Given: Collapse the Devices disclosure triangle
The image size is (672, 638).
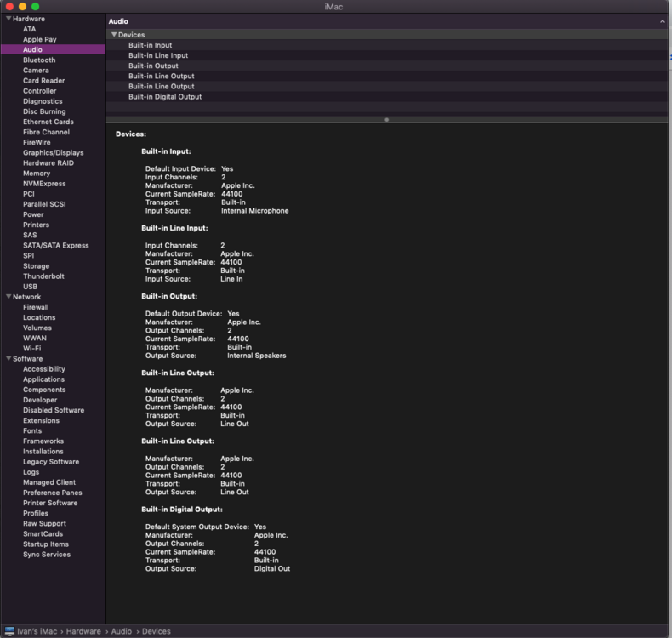Looking at the screenshot, I should [114, 35].
